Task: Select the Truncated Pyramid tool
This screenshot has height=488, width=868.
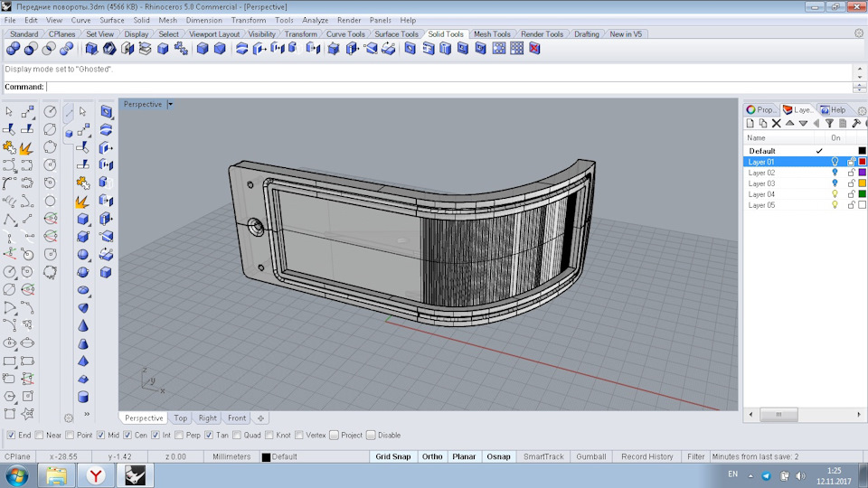Action: (83, 379)
